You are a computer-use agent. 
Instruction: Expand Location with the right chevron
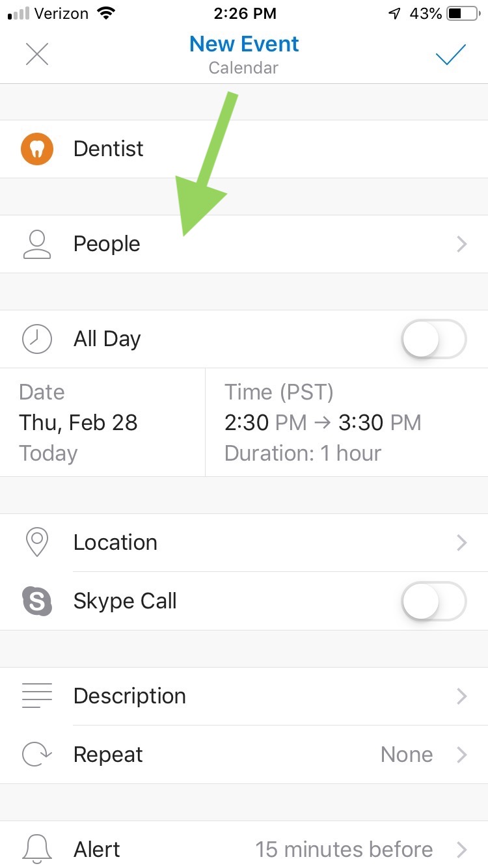pyautogui.click(x=461, y=543)
